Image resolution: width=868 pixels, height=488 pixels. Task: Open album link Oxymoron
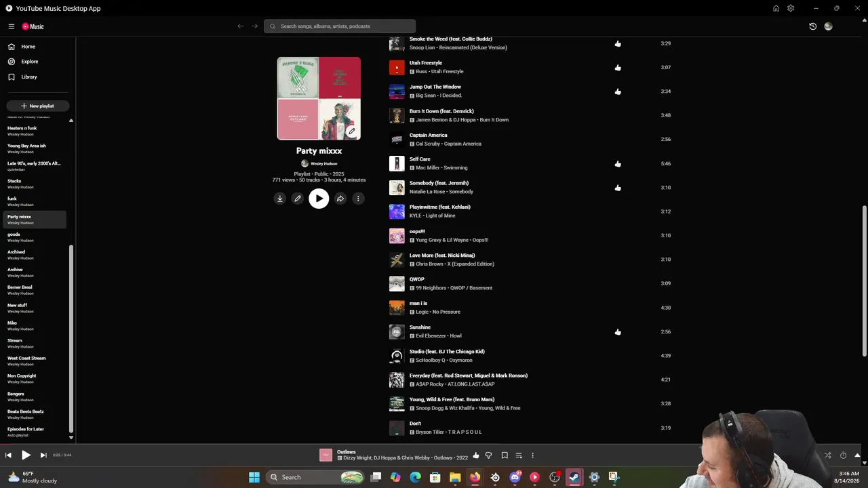tap(460, 360)
